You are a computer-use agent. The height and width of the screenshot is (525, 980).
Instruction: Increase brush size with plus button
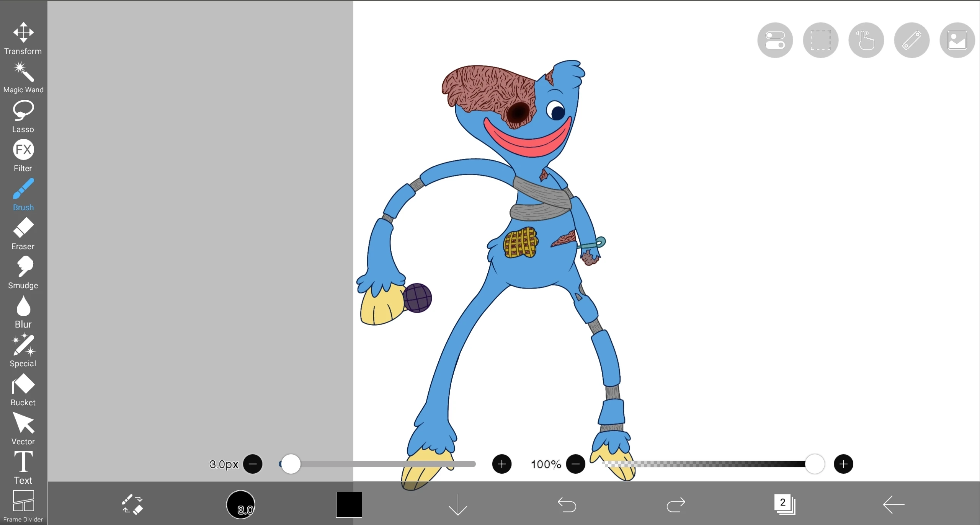pyautogui.click(x=501, y=464)
